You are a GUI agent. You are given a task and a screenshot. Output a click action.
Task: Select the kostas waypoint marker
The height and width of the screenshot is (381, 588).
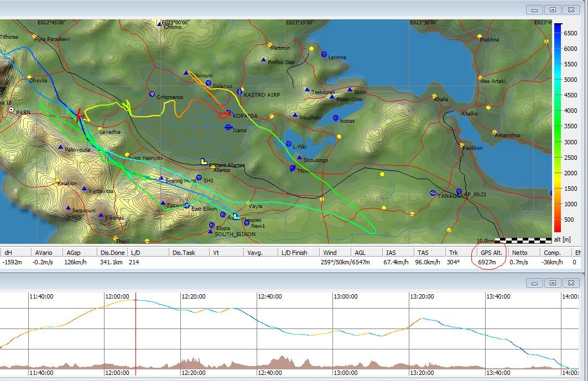[336, 118]
